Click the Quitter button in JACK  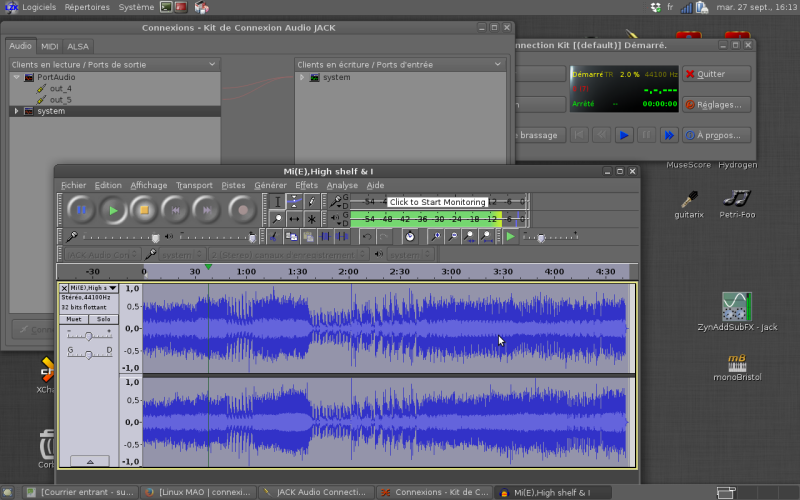pyautogui.click(x=716, y=74)
